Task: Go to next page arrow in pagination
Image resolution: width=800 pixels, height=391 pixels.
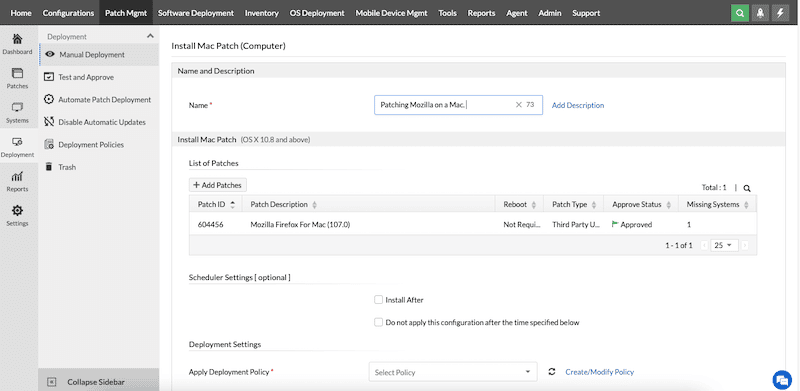Action: (744, 245)
